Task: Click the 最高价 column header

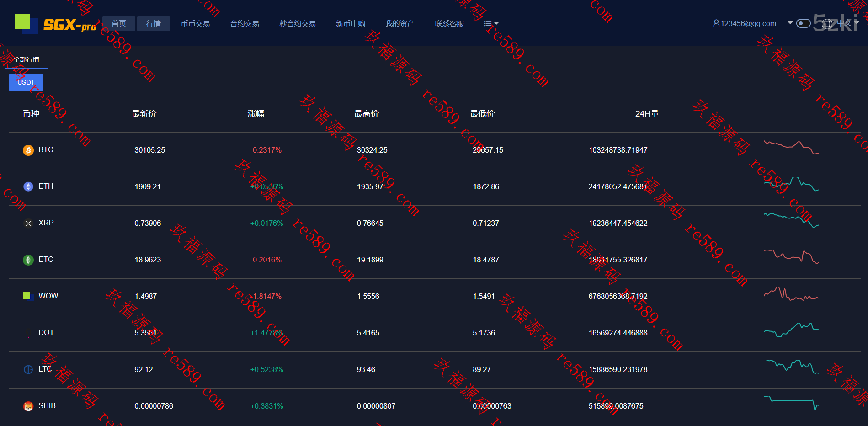Action: [367, 114]
